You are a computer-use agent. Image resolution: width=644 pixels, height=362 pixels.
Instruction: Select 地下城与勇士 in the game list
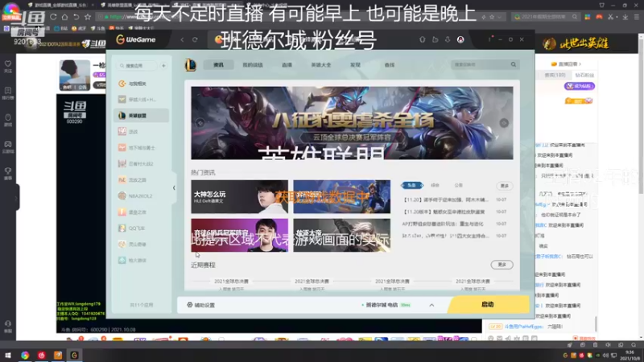(x=142, y=148)
